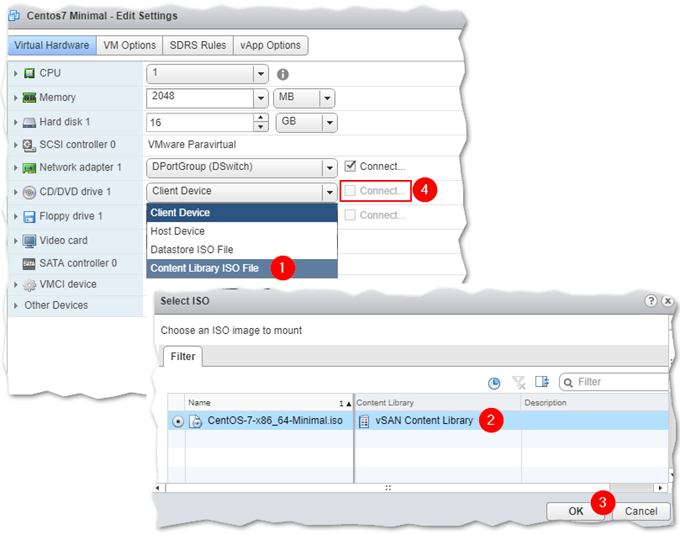Click the Network adapter 1 icon
The image size is (680, 535).
(x=29, y=168)
